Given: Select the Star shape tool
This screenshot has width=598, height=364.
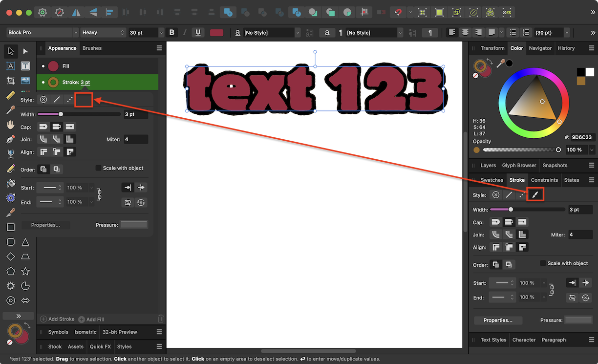Looking at the screenshot, I should 25,271.
